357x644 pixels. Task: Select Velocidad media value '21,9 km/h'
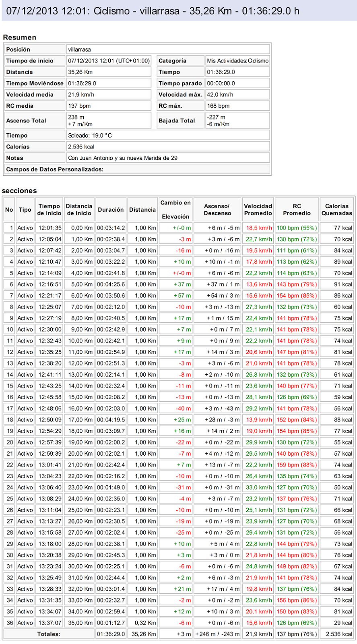tap(81, 95)
